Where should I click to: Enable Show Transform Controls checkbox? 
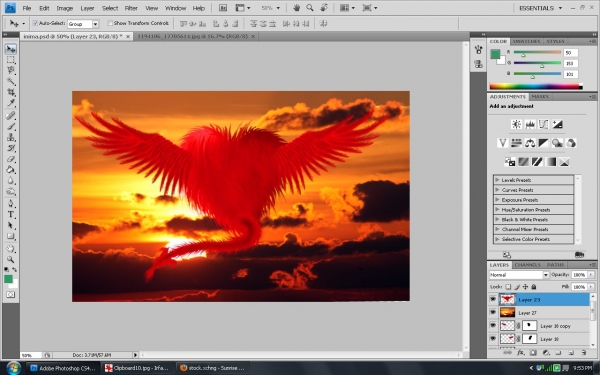click(x=110, y=23)
